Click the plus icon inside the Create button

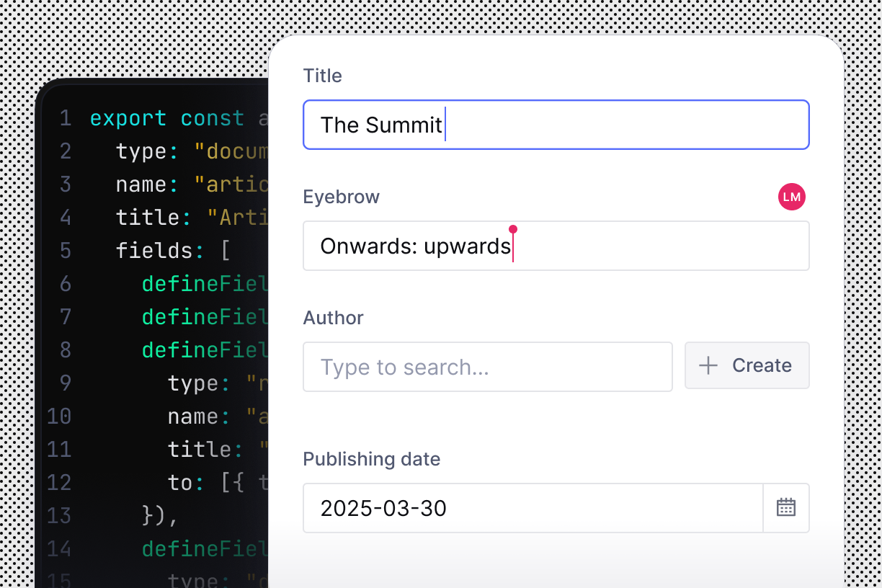[708, 365]
